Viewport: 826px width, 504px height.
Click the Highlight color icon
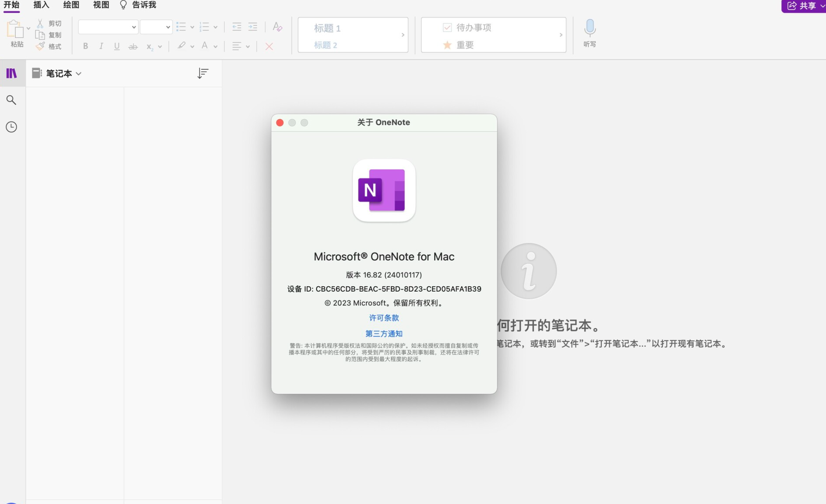(x=181, y=46)
